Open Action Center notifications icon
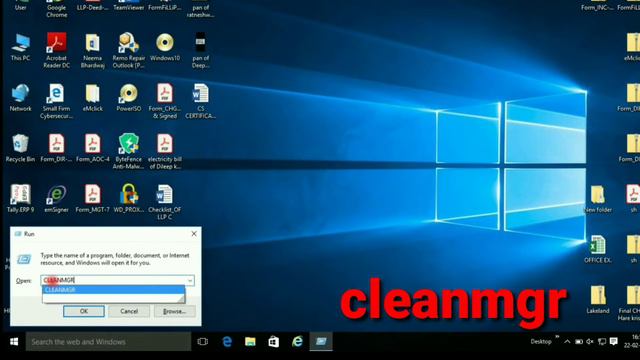Image resolution: width=640 pixels, height=360 pixels. point(613,342)
